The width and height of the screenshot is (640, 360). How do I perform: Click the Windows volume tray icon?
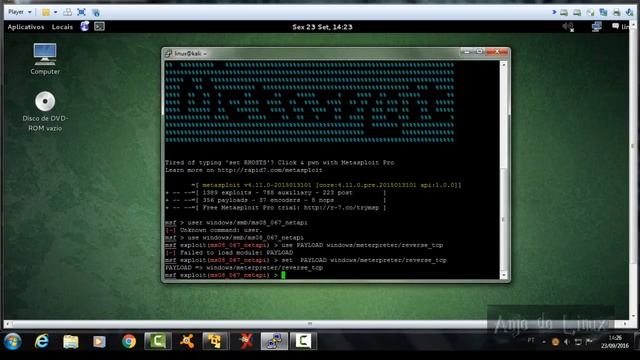coord(567,342)
